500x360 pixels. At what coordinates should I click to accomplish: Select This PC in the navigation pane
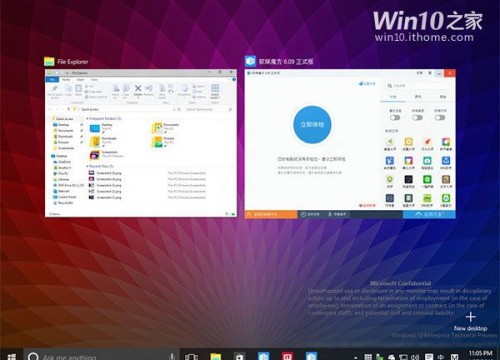(x=61, y=173)
